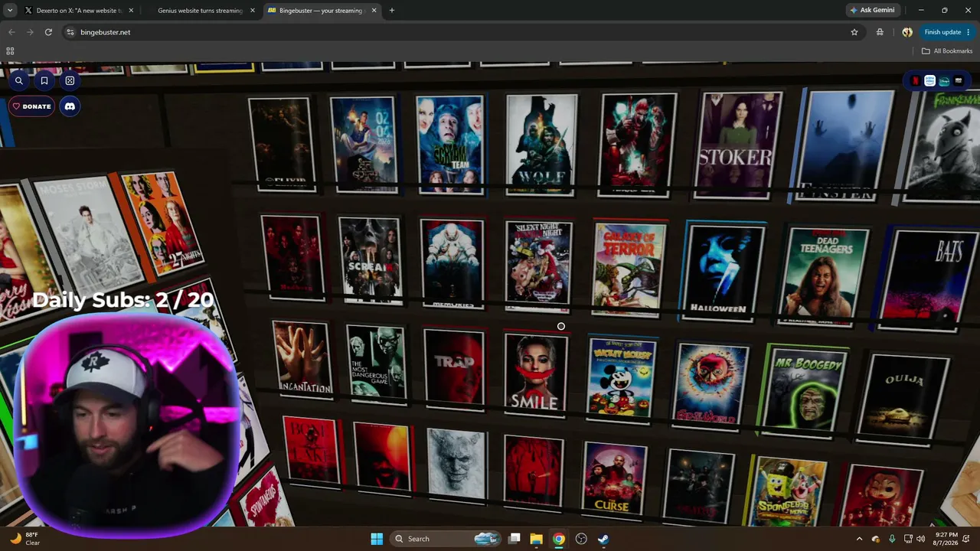This screenshot has width=980, height=551.
Task: Select the Trap movie poster
Action: (x=454, y=368)
